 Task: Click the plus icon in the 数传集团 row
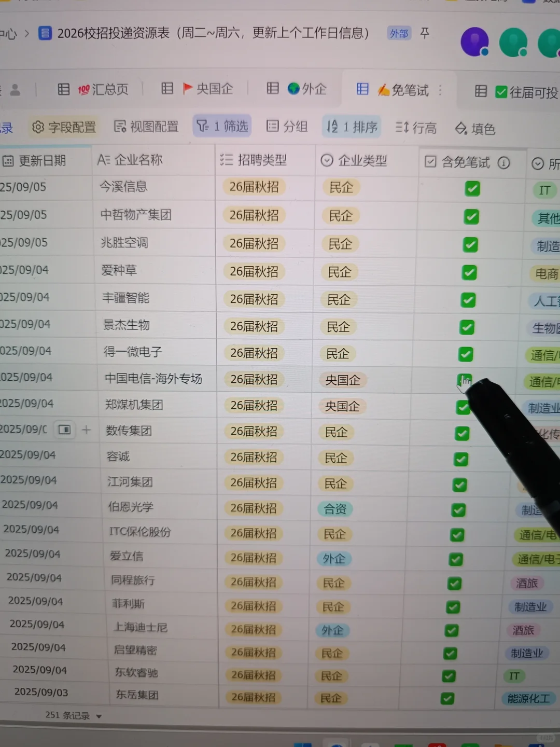click(87, 430)
